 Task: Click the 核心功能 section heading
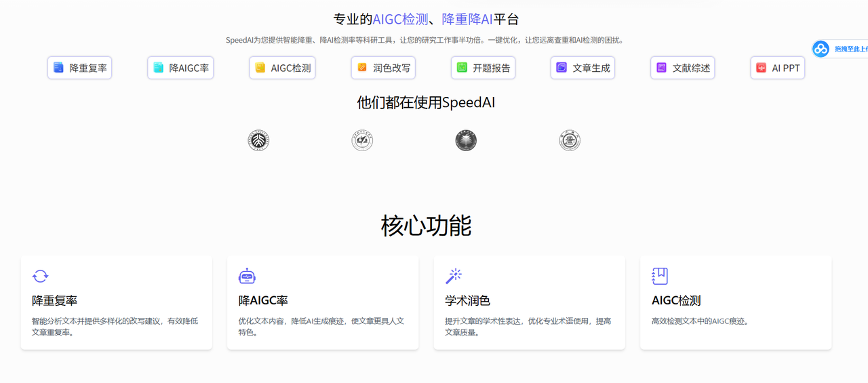426,226
